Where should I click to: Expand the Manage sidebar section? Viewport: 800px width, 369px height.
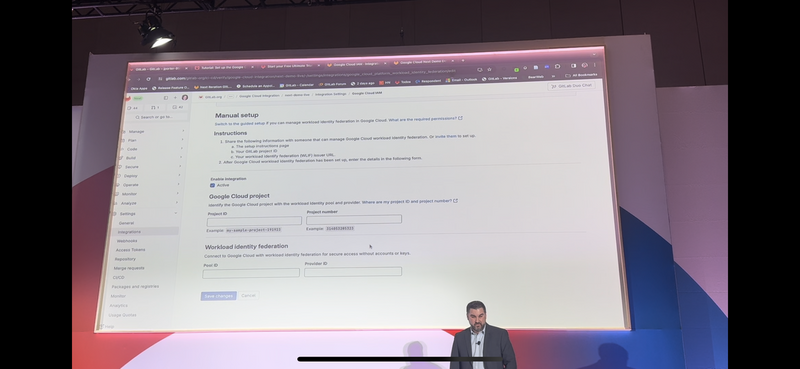point(152,132)
